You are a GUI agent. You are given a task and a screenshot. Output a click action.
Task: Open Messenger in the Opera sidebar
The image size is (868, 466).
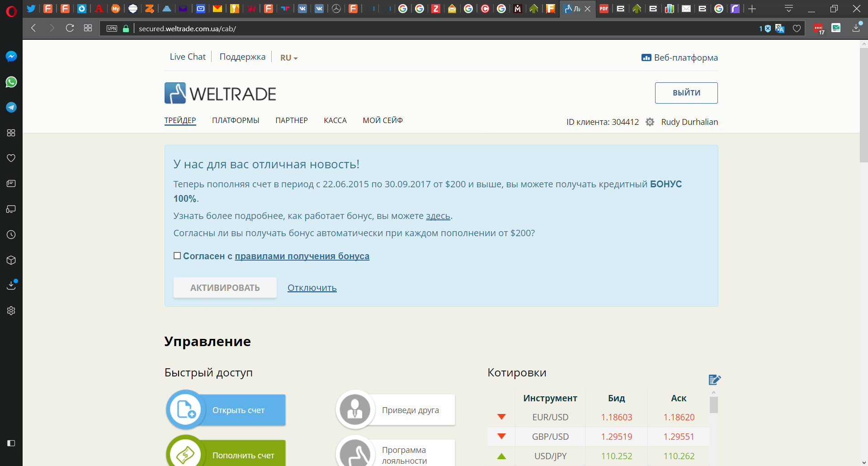(x=11, y=56)
